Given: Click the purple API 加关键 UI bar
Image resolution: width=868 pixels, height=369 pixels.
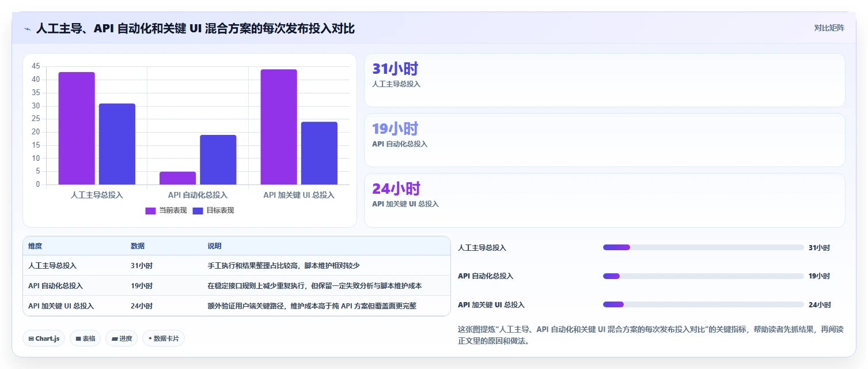Looking at the screenshot, I should click(279, 127).
